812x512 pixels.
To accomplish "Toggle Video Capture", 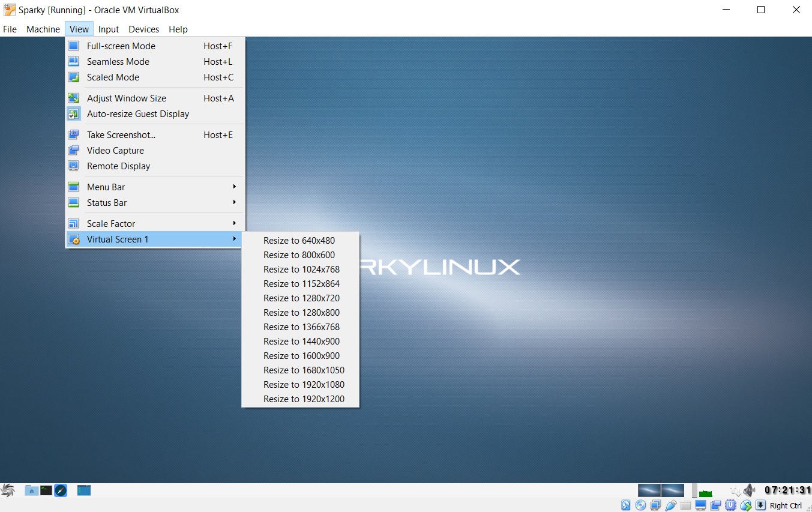I will [155, 151].
